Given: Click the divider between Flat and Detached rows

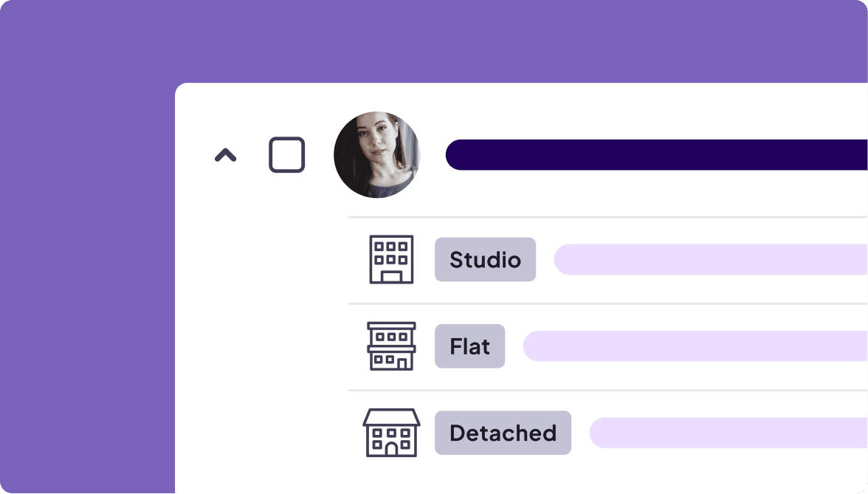Looking at the screenshot, I should (605, 390).
